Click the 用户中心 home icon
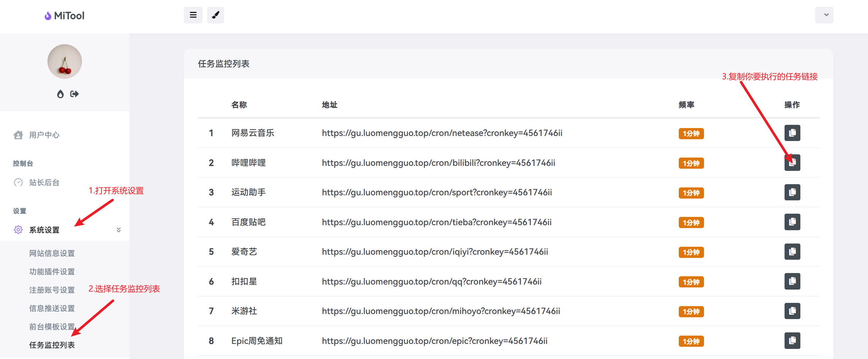This screenshot has width=868, height=359. coord(18,135)
